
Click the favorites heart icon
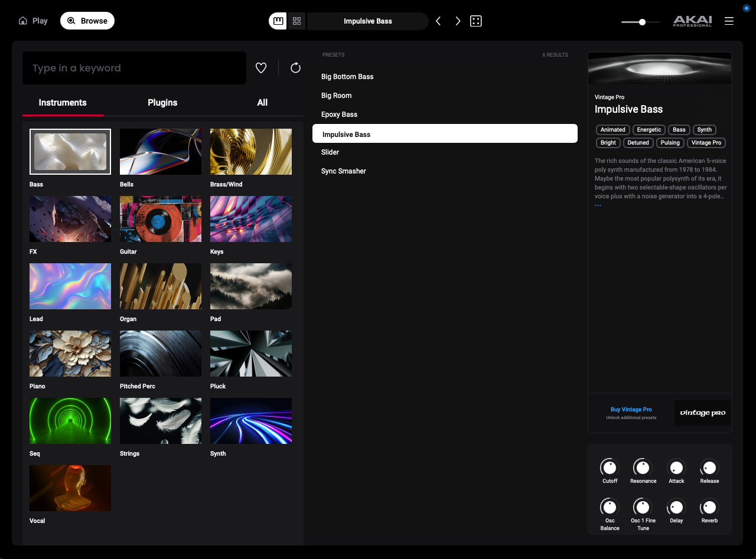261,68
